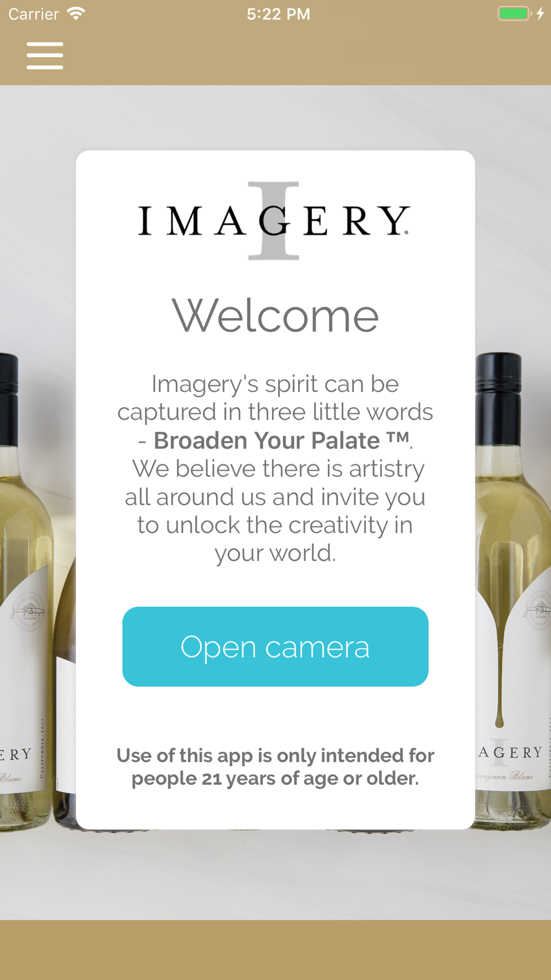Tap the charging bolt icon

[541, 13]
